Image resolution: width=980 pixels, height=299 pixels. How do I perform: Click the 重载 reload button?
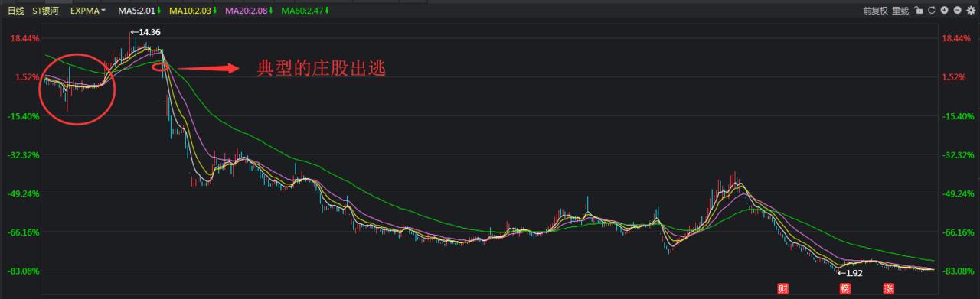pyautogui.click(x=900, y=11)
